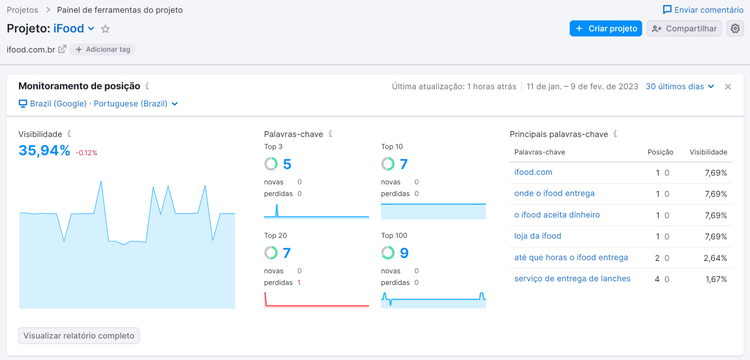Click the Compartilhar button
750x360 pixels.
coord(684,29)
